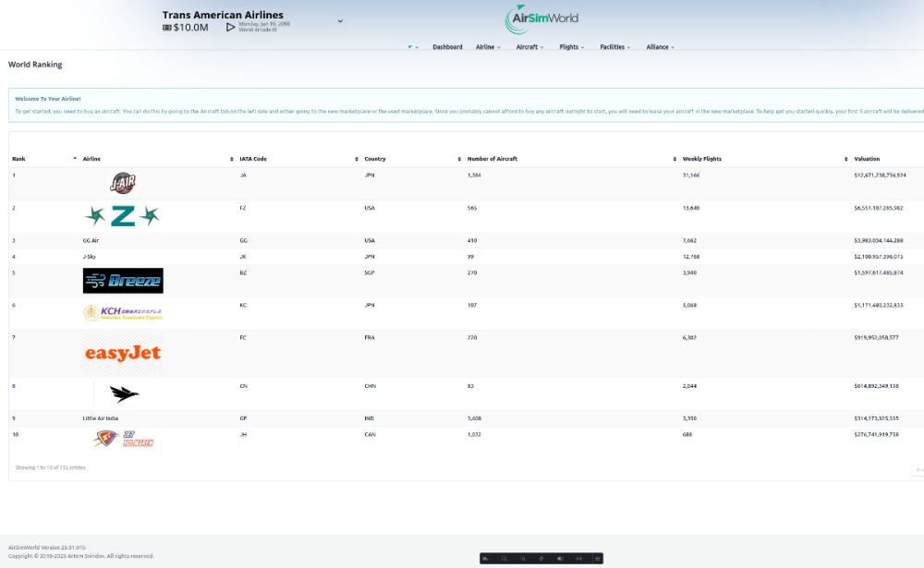Sort the table by Number of Aircraft header
Screen dimensions: 924x568
(492, 159)
